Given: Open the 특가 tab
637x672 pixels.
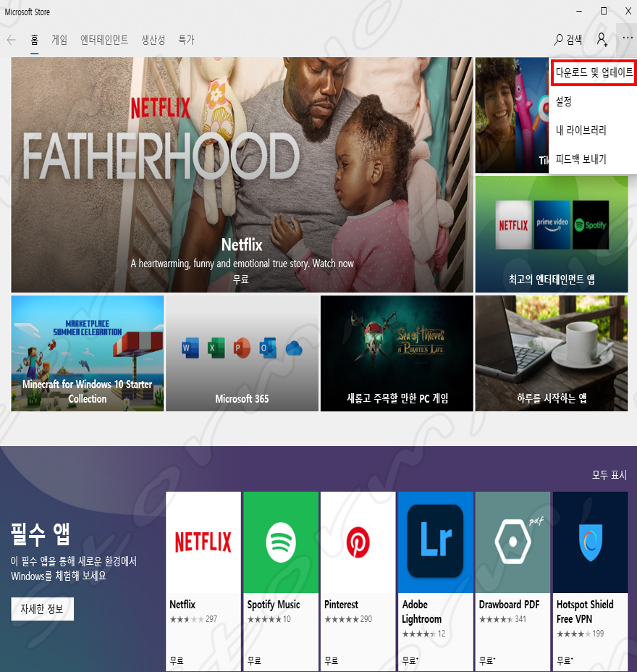Looking at the screenshot, I should (x=186, y=40).
